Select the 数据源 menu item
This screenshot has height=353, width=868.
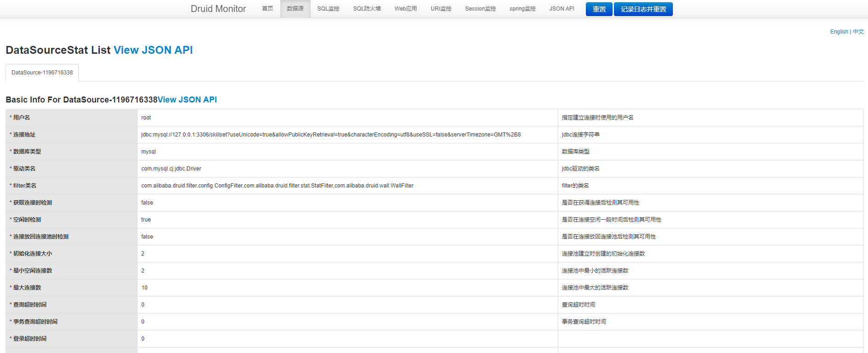(x=295, y=9)
